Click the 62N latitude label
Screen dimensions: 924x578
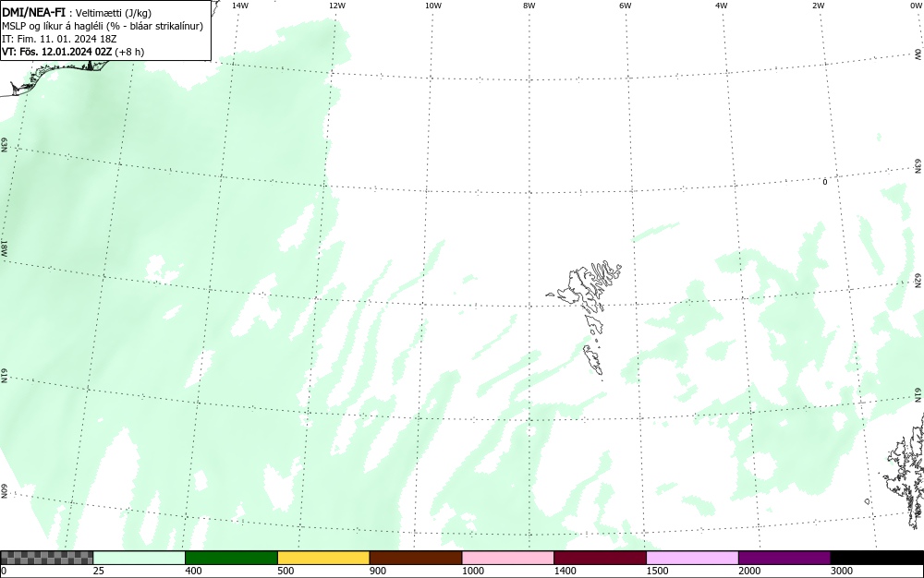pyautogui.click(x=918, y=281)
